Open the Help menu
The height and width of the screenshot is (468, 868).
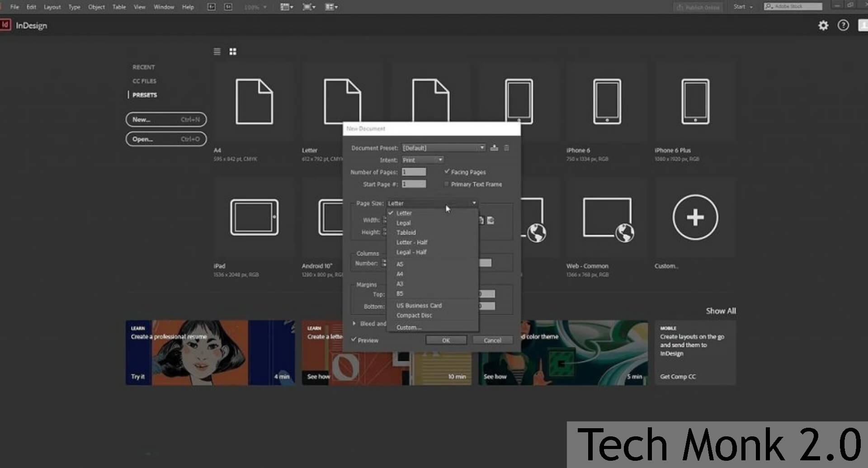click(x=188, y=7)
